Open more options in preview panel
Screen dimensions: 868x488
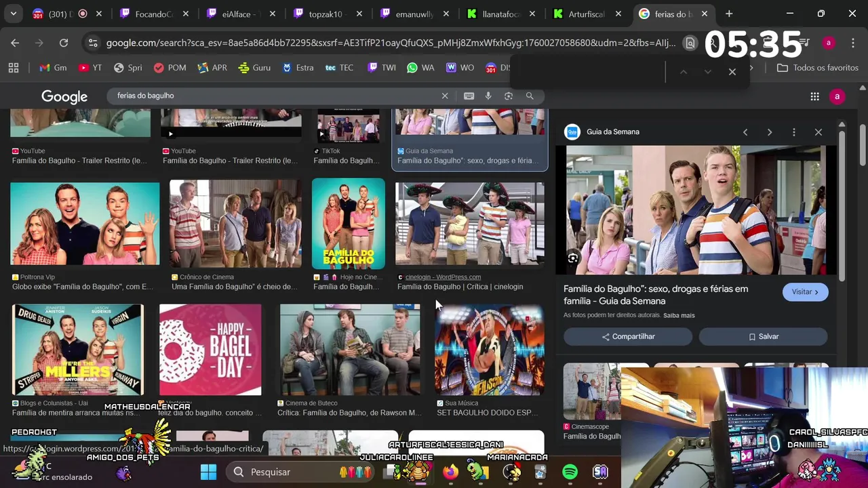point(794,132)
